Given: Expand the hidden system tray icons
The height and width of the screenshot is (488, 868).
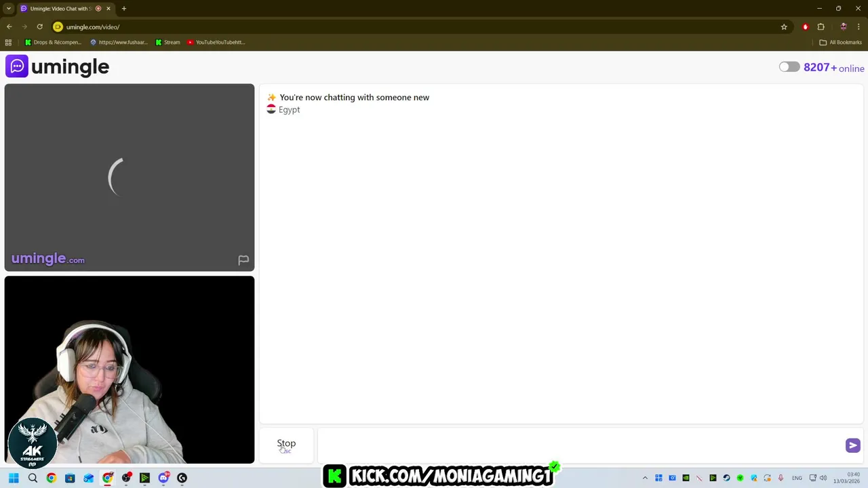Looking at the screenshot, I should pyautogui.click(x=645, y=478).
